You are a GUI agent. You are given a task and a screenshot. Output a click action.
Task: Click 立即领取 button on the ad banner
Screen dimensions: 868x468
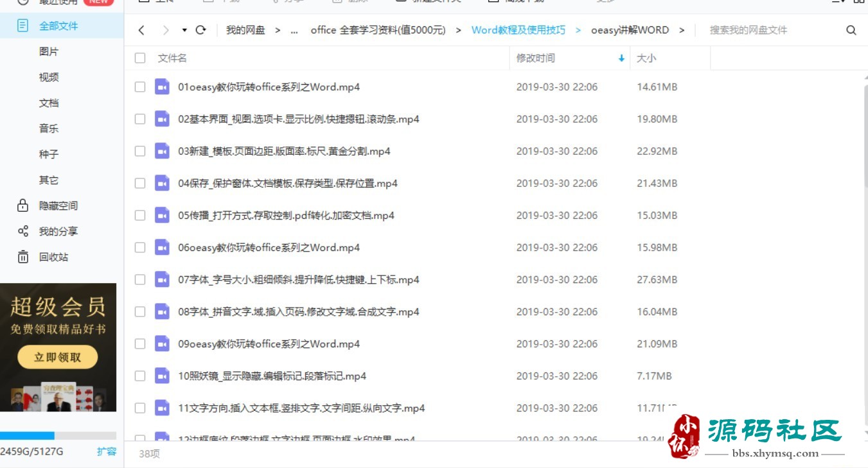pos(58,357)
